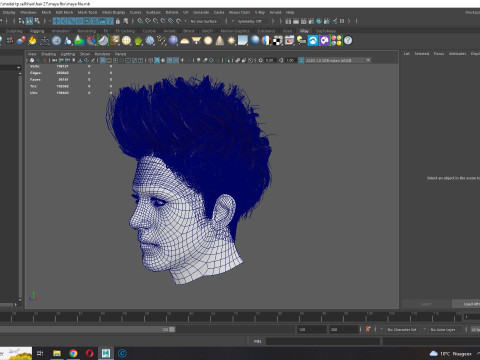Click the MEL command line input
Screen dimensions: 480x360
[x=323, y=341]
